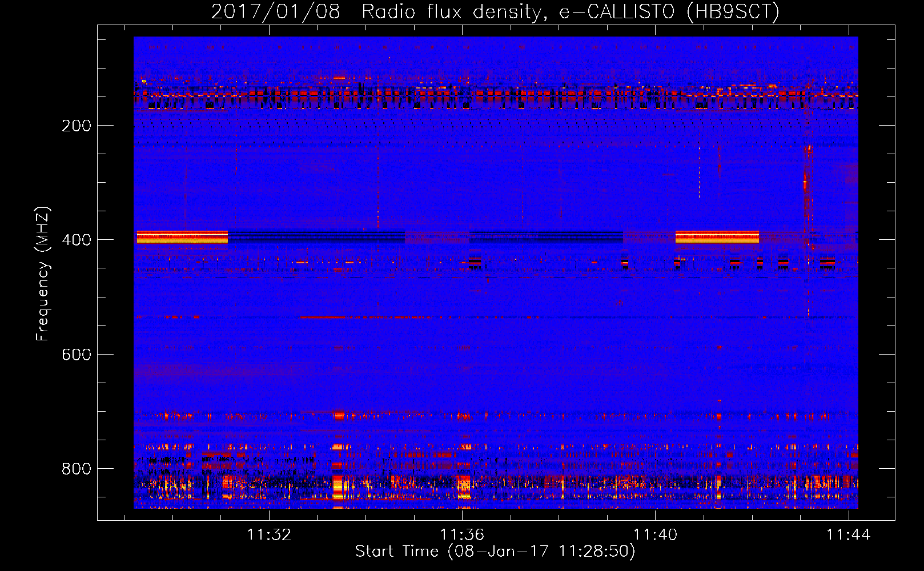Viewport: 924px width, 571px height.
Task: Click the plot title '2017/01/08 Radio flux density'
Action: pyautogui.click(x=495, y=11)
